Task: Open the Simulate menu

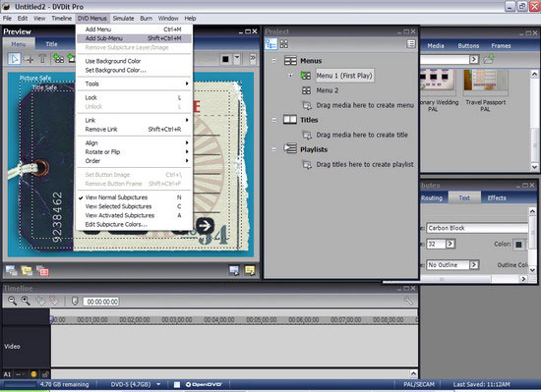Action: (123, 19)
